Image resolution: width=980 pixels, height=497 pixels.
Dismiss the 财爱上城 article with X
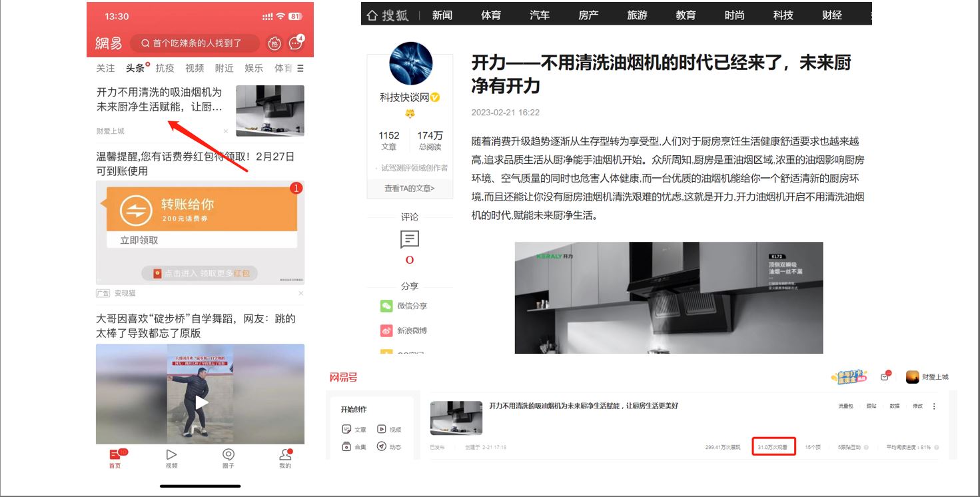(x=226, y=131)
